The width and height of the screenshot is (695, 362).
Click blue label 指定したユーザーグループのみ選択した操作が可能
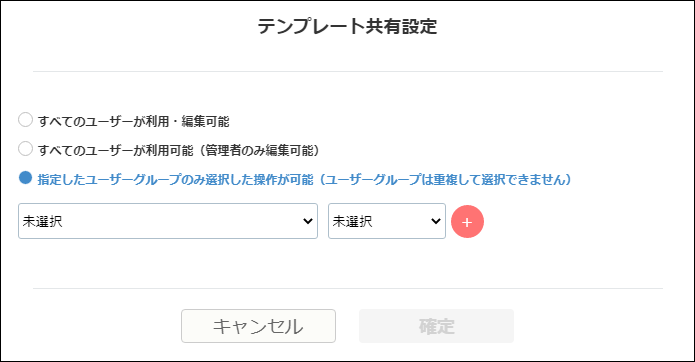[x=176, y=179]
